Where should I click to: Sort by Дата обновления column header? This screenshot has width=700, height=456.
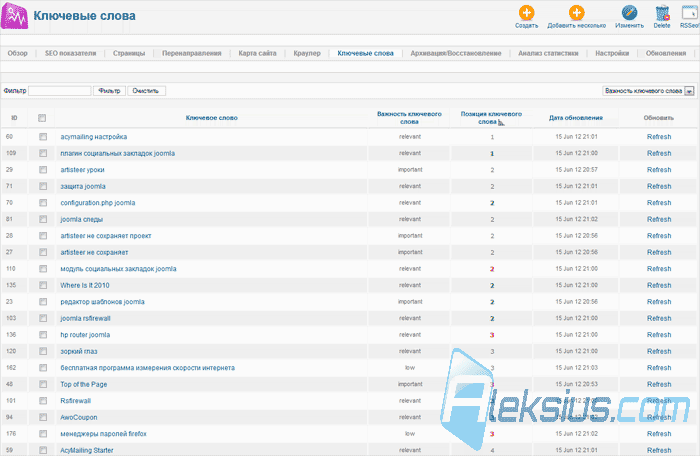(x=576, y=118)
